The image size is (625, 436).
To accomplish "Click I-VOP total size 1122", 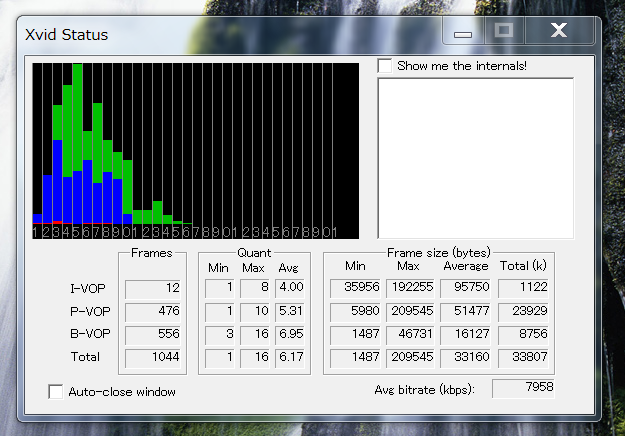I will [x=523, y=288].
